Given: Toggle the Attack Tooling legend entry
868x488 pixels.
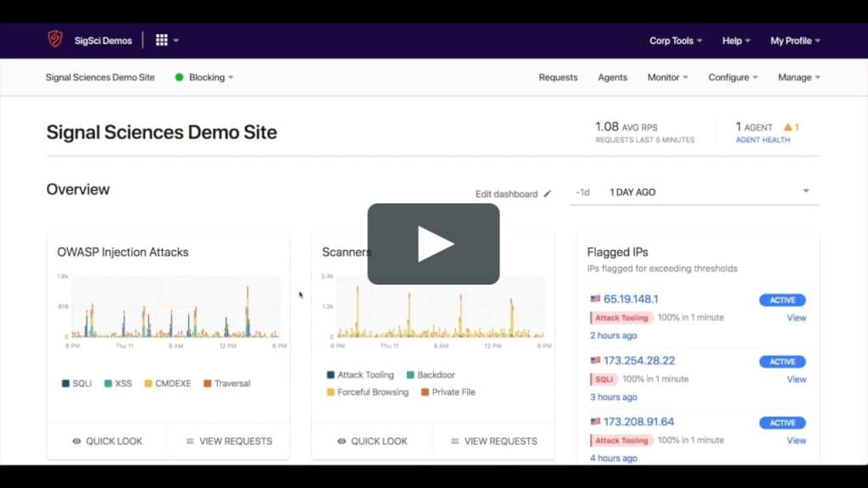Looking at the screenshot, I should click(360, 375).
